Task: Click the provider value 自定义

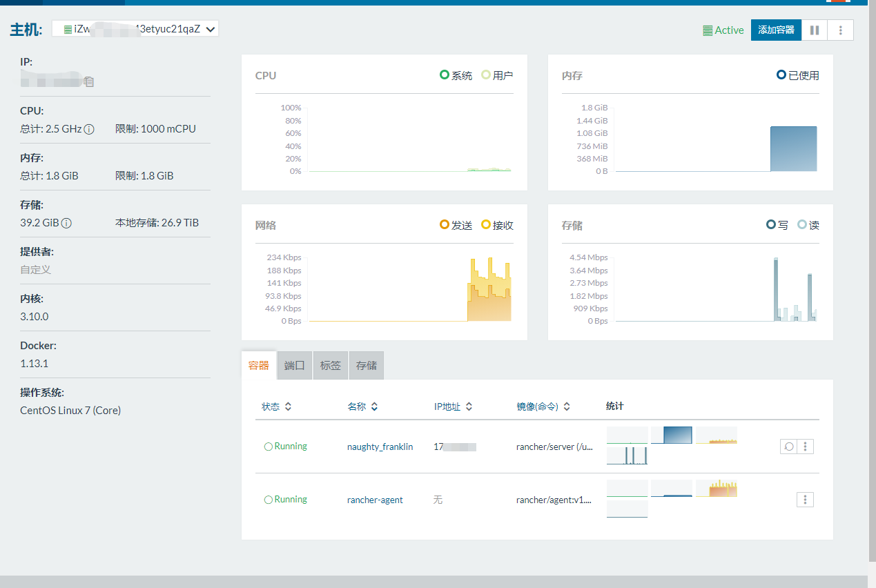Action: [36, 270]
